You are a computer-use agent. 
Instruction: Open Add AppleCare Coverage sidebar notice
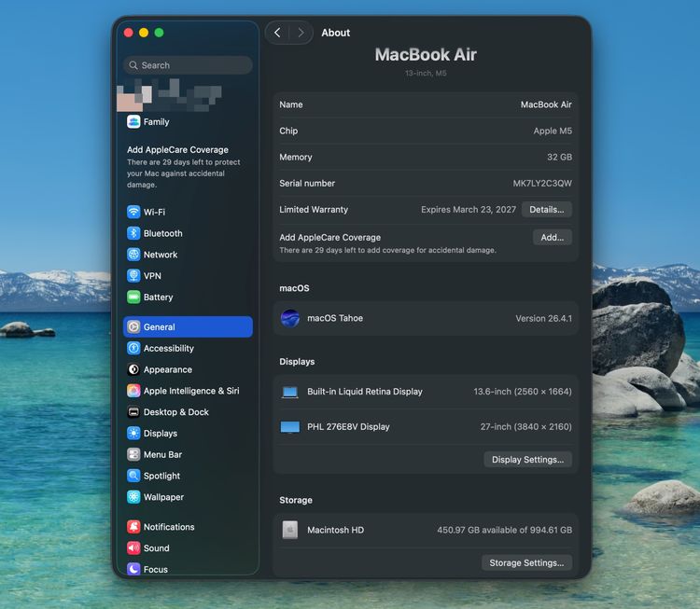184,167
